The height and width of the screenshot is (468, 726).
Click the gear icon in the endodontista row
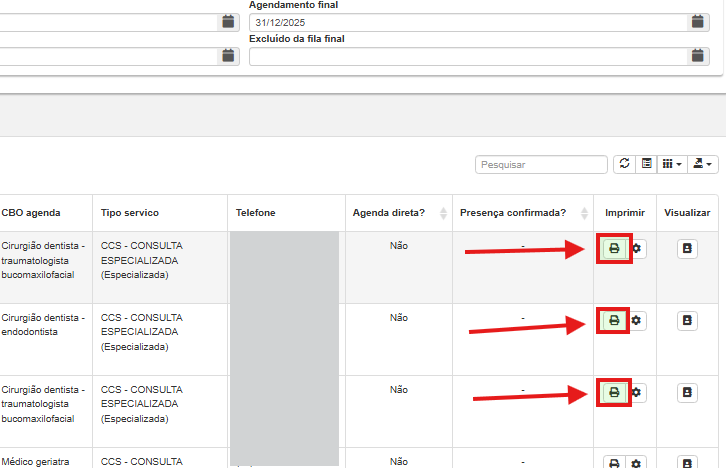636,321
